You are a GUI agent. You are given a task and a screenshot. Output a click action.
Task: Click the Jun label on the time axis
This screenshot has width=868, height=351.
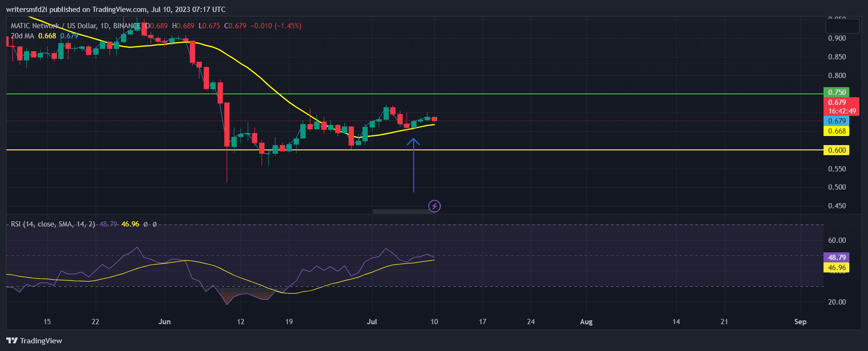[165, 322]
